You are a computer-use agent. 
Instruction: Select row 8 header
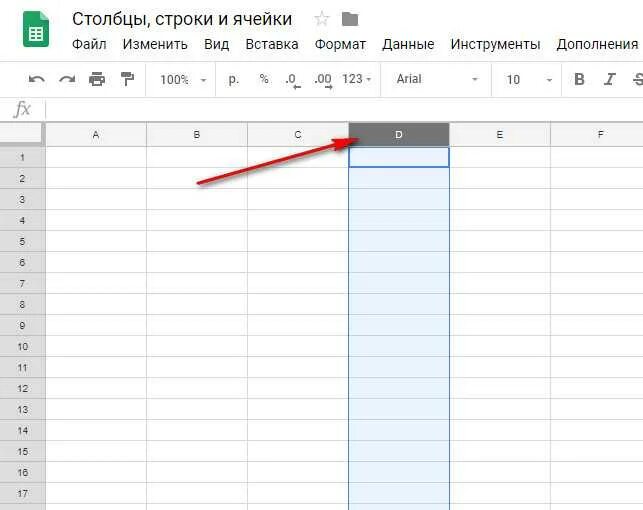(x=23, y=305)
